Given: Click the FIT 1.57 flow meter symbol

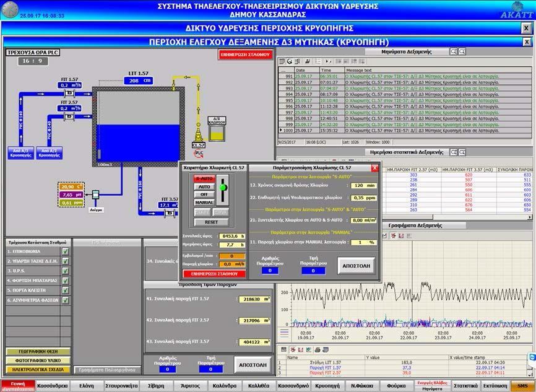Looking at the screenshot, I should pos(69,94).
